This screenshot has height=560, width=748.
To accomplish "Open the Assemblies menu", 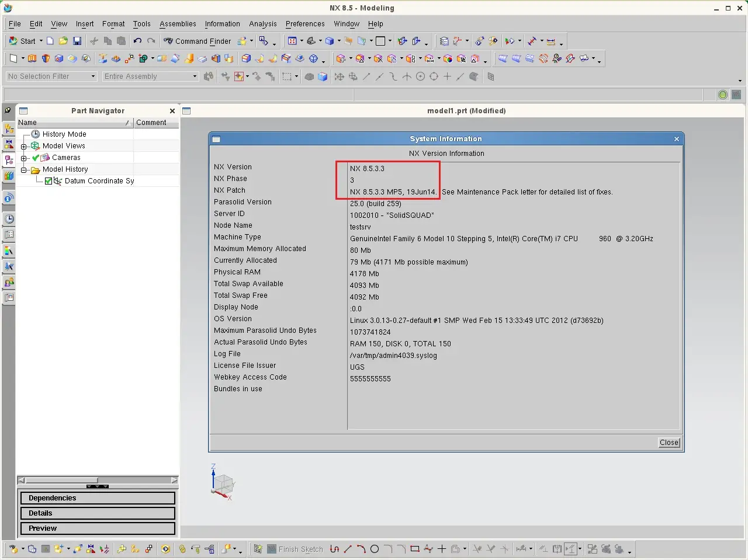I will [x=178, y=24].
